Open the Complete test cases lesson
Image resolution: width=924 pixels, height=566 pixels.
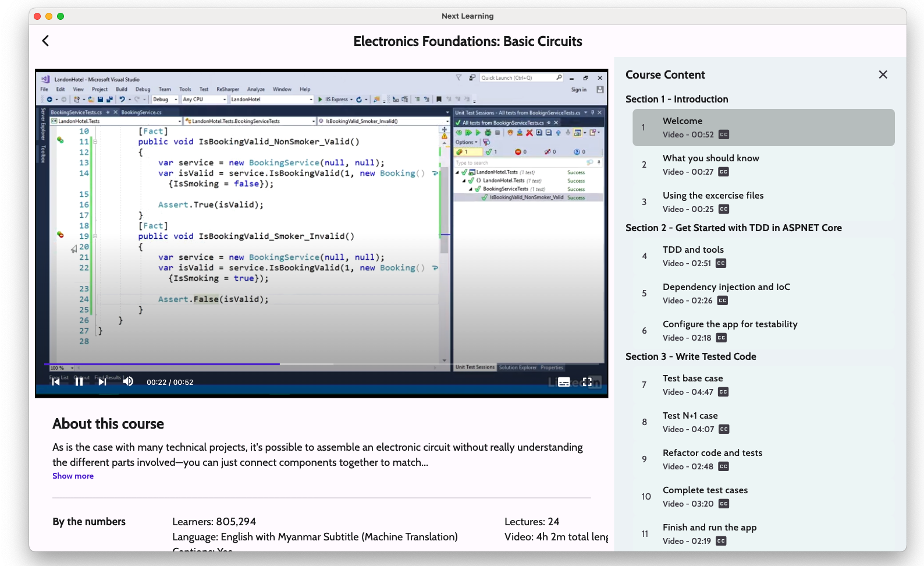pos(705,490)
